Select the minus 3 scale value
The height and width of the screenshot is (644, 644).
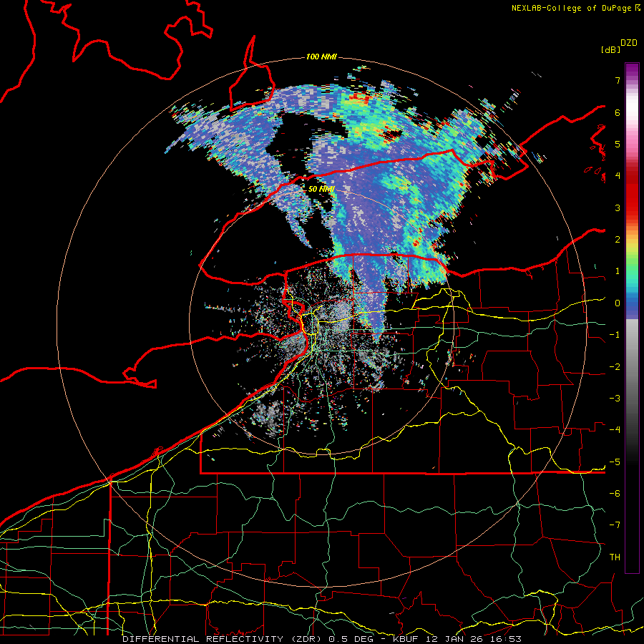coord(615,399)
